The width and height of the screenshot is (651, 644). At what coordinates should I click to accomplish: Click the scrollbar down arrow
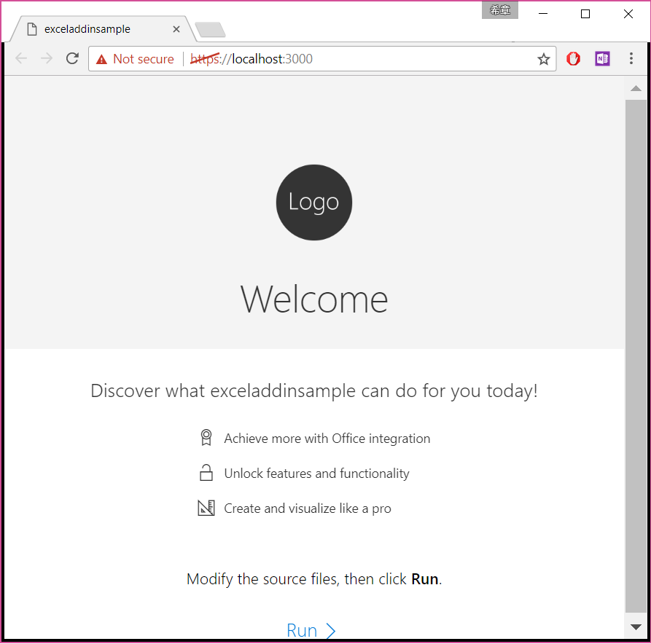(635, 627)
